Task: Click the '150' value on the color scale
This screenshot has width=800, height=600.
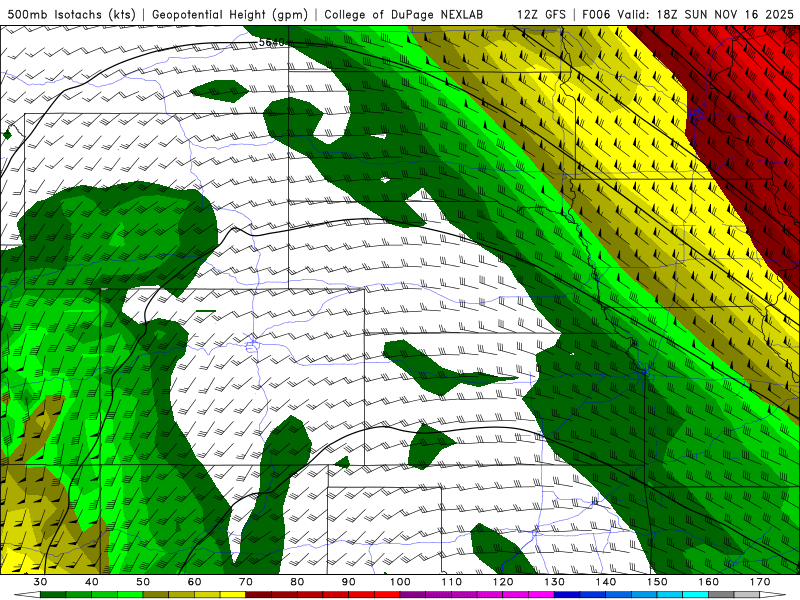Action: click(x=657, y=582)
